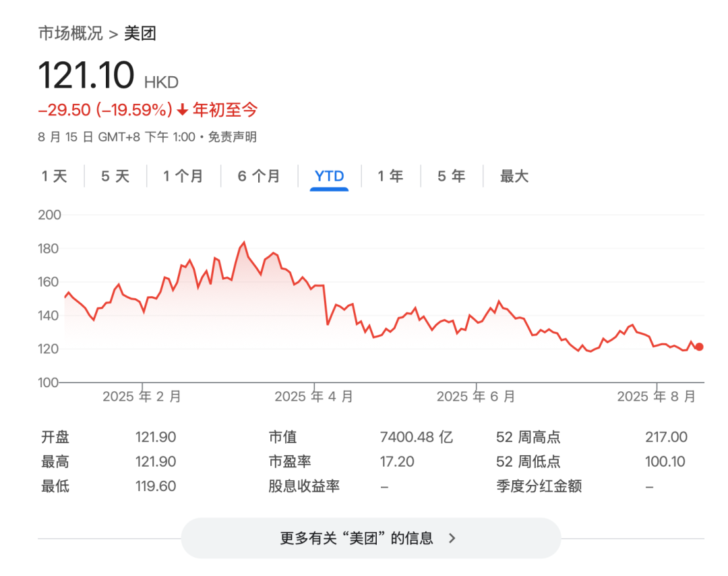Click the 市值 7400.48 亿 value
Viewport: 728px width, 576px height.
(417, 437)
